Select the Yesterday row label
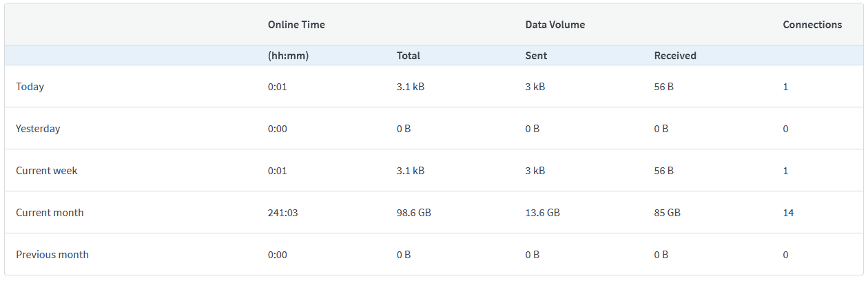The height and width of the screenshot is (283, 868). point(38,129)
